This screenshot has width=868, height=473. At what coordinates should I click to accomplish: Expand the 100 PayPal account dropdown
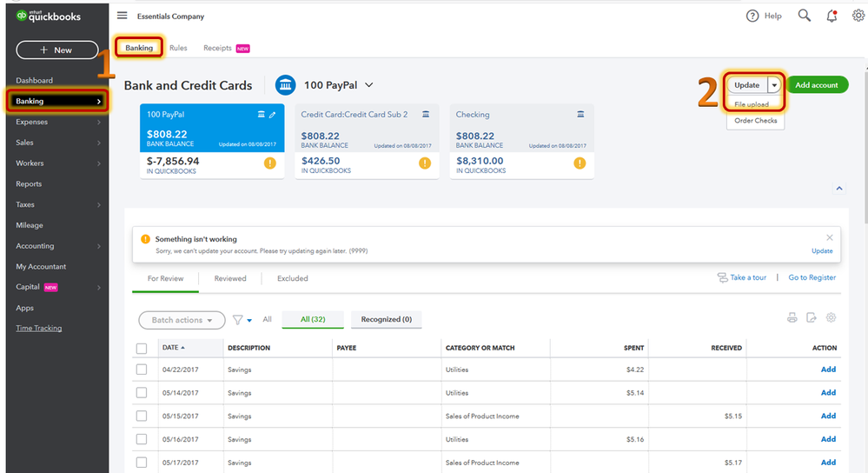pos(369,85)
